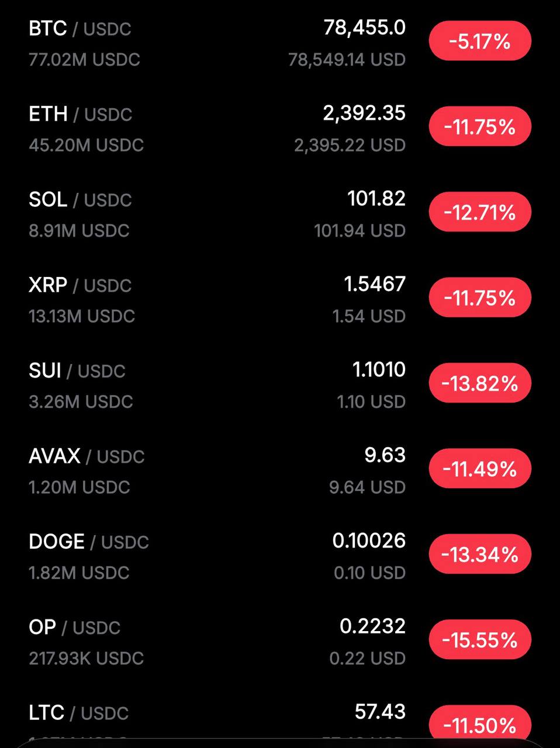This screenshot has height=748, width=560.
Task: Tap the BTC -5.17% change badge
Action: coord(480,41)
